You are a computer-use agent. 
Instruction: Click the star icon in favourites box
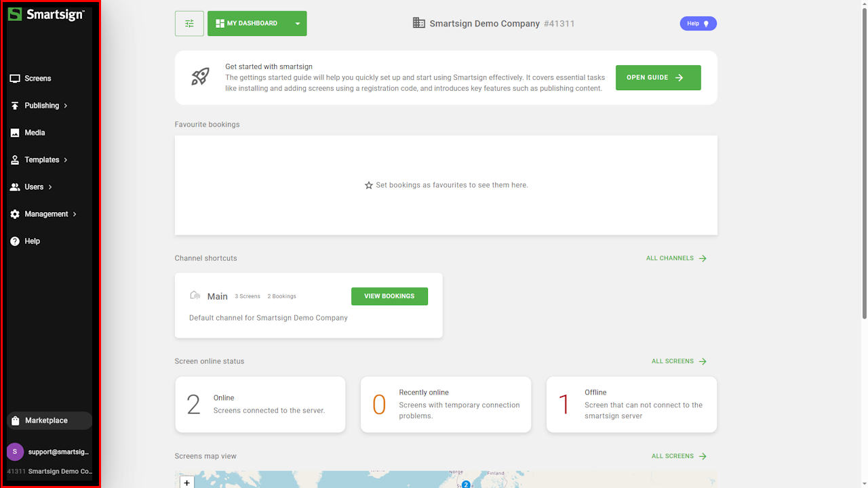coord(369,185)
